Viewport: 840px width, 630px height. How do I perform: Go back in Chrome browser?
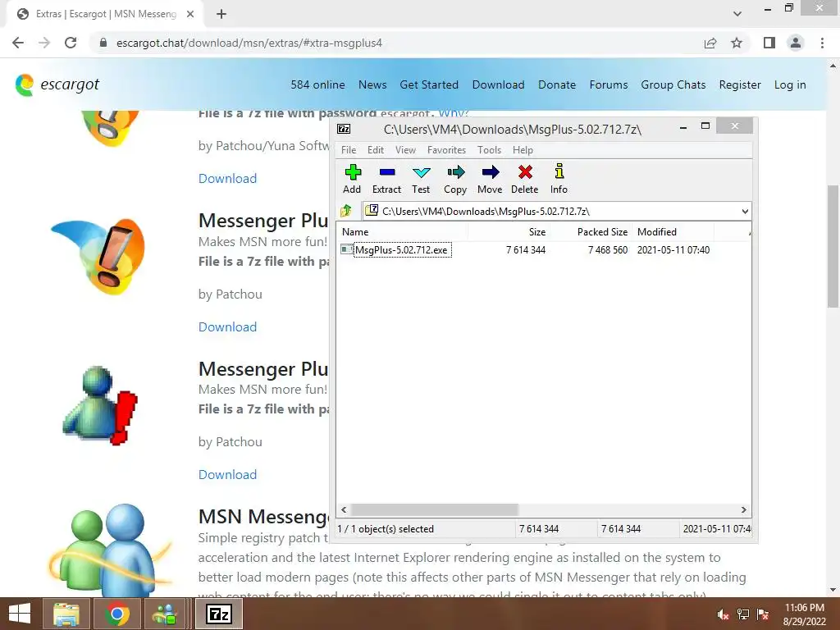coord(18,43)
